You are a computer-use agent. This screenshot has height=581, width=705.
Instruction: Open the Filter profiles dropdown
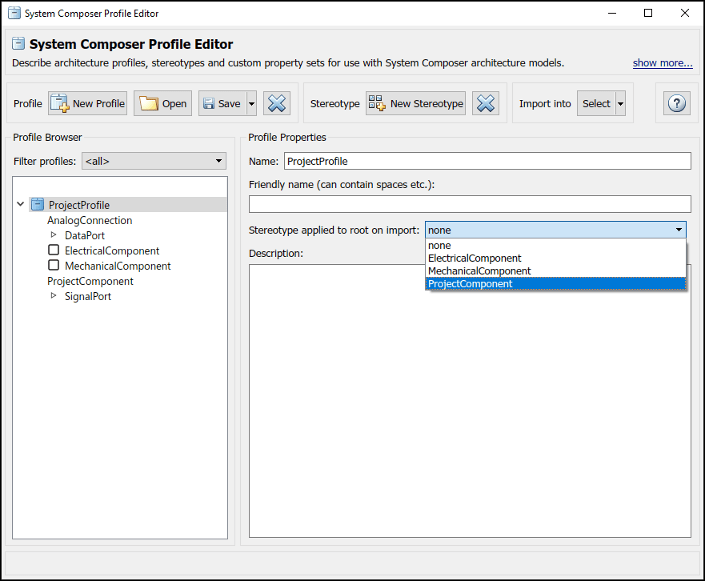154,161
